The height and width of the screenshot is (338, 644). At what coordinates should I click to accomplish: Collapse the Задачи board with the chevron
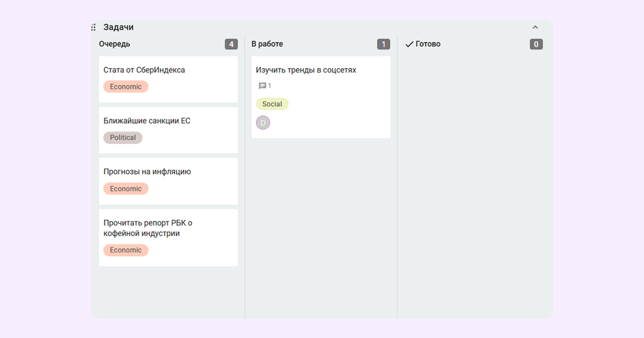(535, 27)
